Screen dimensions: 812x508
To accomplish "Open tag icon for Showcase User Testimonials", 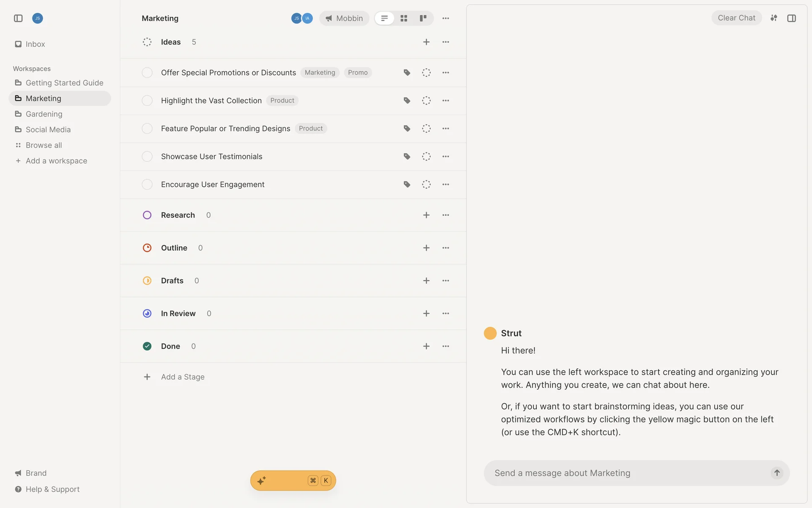I will (407, 157).
